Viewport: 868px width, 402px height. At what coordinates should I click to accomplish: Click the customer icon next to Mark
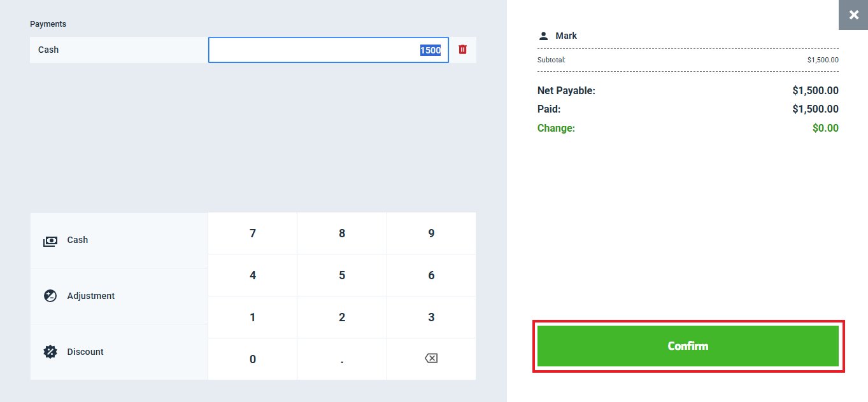pyautogui.click(x=543, y=36)
